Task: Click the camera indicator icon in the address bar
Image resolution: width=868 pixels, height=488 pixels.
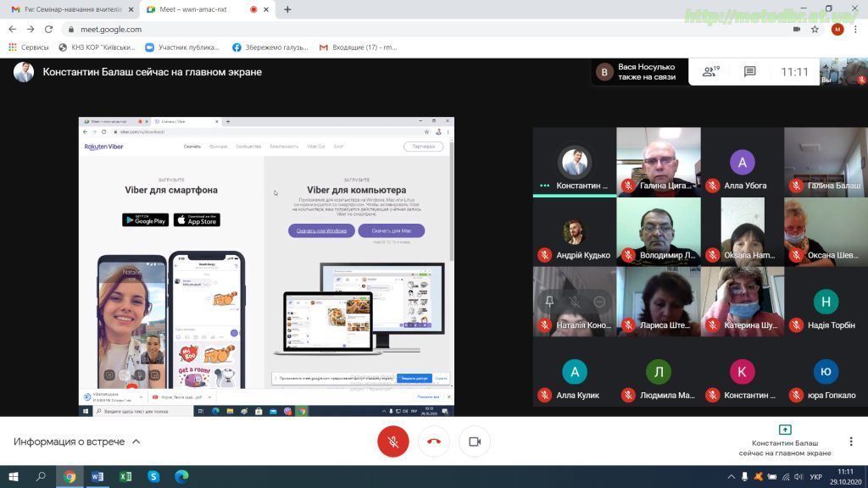Action: pos(797,30)
